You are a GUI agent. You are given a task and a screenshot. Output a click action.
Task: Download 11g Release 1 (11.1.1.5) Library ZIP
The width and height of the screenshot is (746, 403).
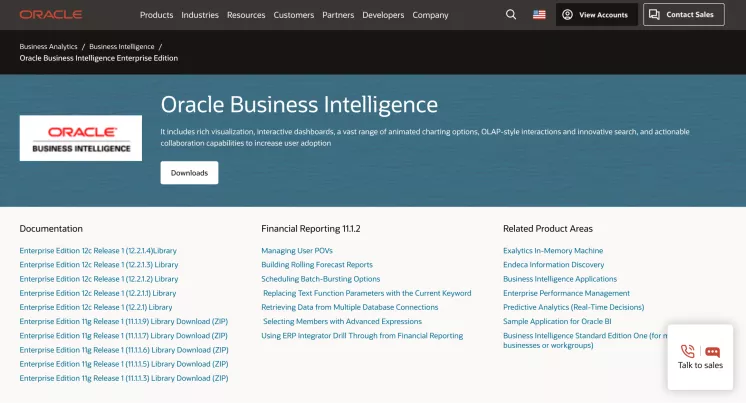click(124, 364)
